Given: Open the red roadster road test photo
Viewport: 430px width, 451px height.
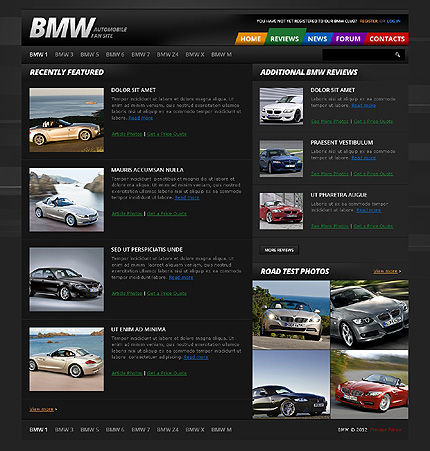Looking at the screenshot, I should click(x=370, y=384).
